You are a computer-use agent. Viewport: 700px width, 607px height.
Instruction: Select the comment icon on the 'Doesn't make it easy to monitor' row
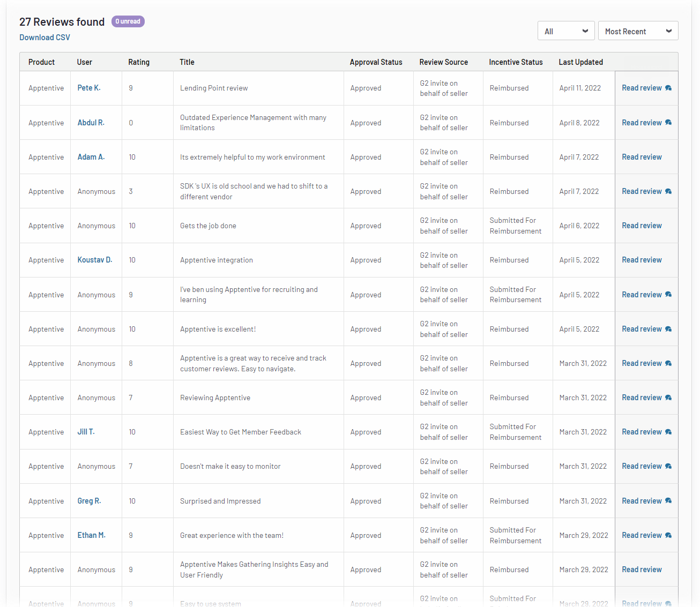(668, 466)
